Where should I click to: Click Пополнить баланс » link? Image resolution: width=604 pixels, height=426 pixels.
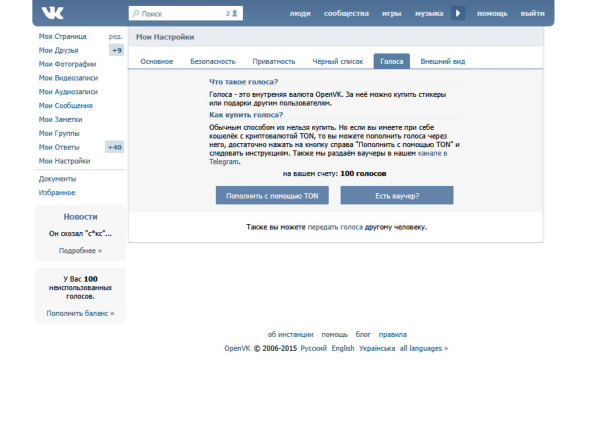pyautogui.click(x=80, y=314)
